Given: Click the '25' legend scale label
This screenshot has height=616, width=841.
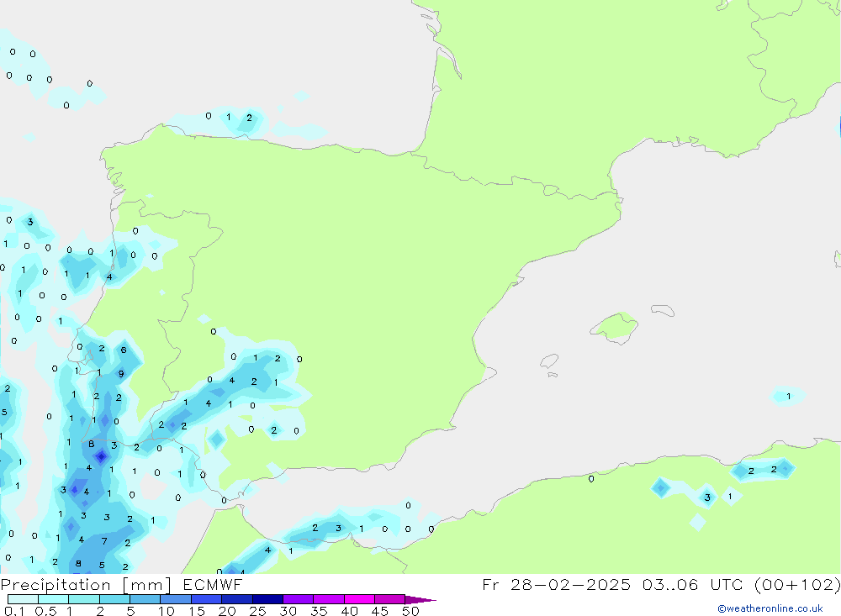Looking at the screenshot, I should (x=257, y=611).
